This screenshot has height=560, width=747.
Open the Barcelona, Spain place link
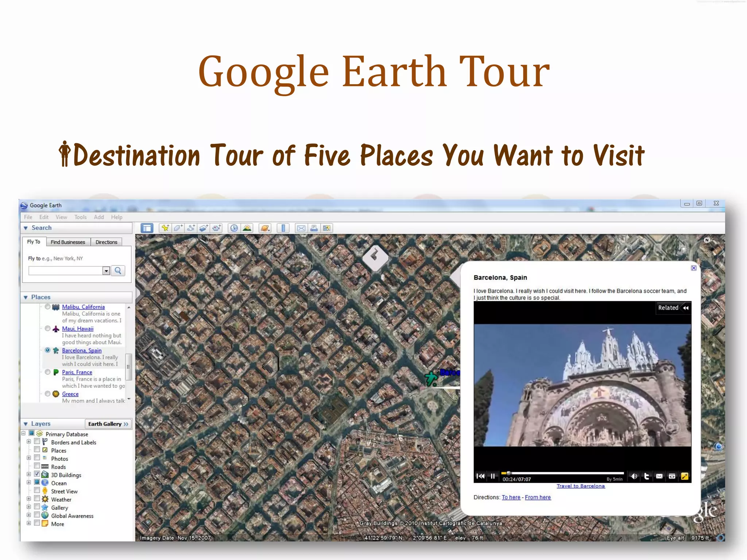point(82,350)
